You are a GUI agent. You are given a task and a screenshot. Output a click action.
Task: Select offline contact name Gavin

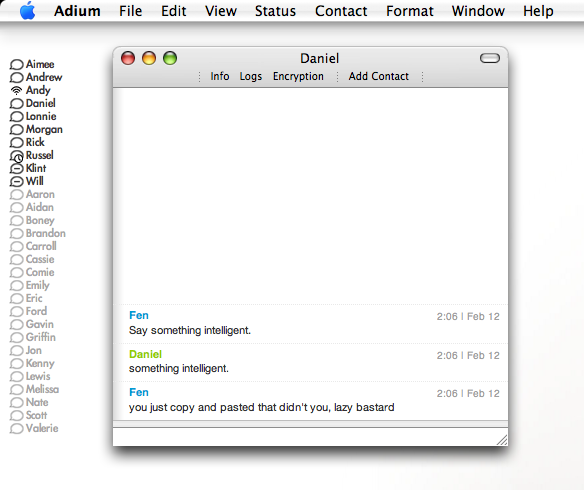pos(39,324)
